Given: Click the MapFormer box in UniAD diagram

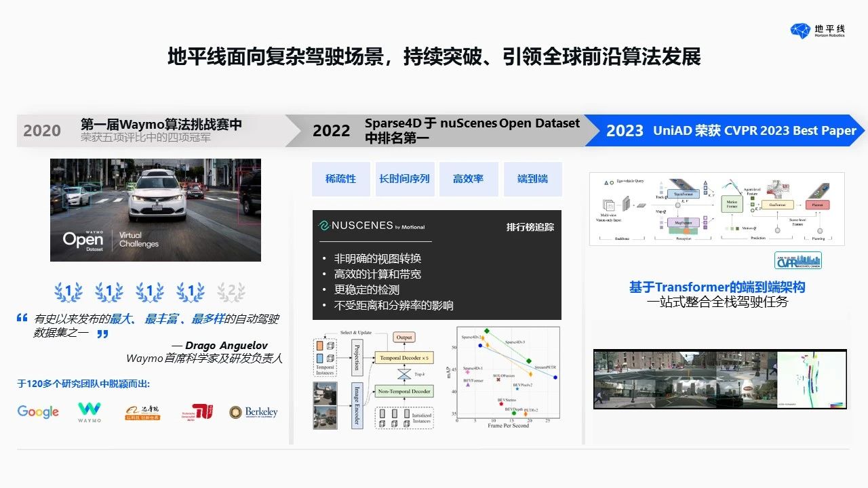Looking at the screenshot, I should (682, 222).
